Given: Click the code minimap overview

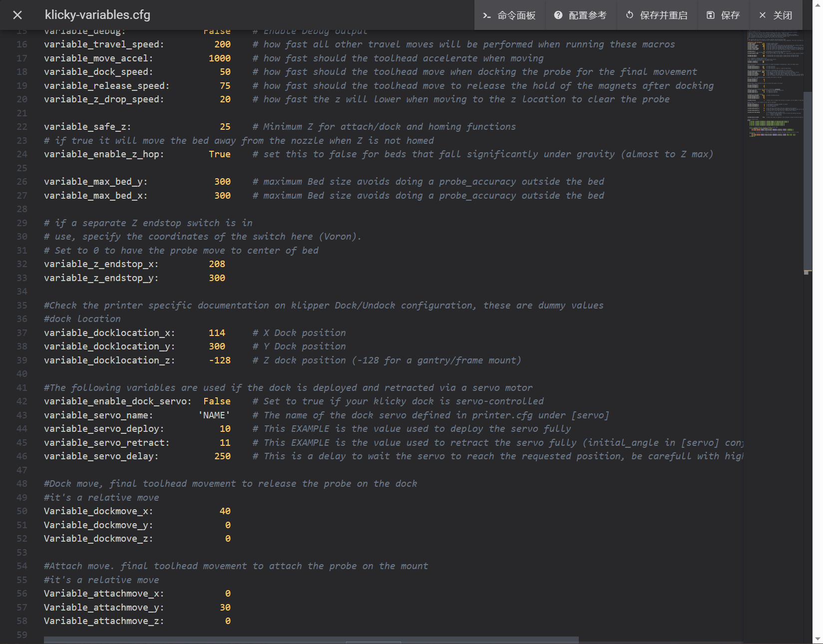Looking at the screenshot, I should pyautogui.click(x=775, y=84).
